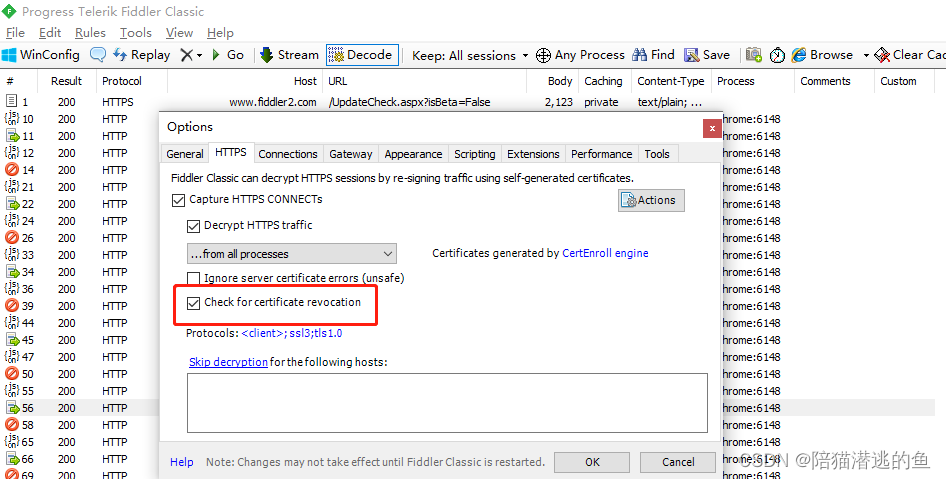This screenshot has height=479, width=946.
Task: Select session 56 row icon
Action: click(x=13, y=408)
